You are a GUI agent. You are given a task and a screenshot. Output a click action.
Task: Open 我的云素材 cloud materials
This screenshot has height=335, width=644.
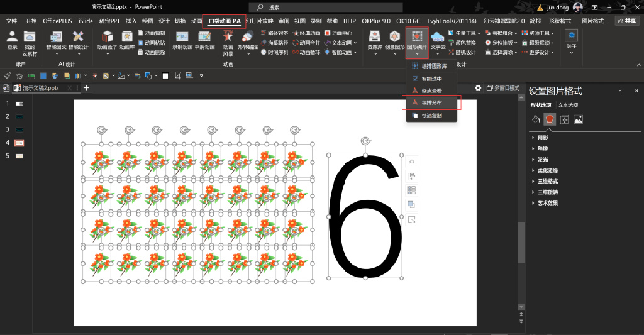pyautogui.click(x=30, y=43)
